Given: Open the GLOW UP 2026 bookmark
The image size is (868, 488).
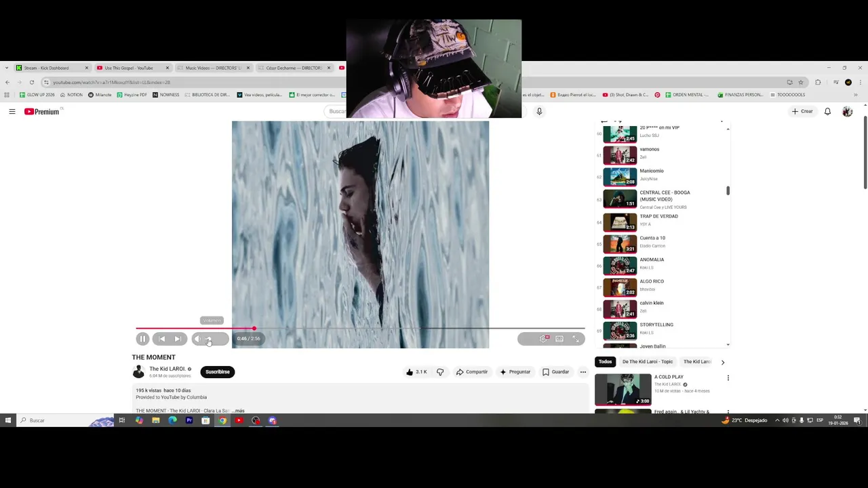Looking at the screenshot, I should point(37,95).
